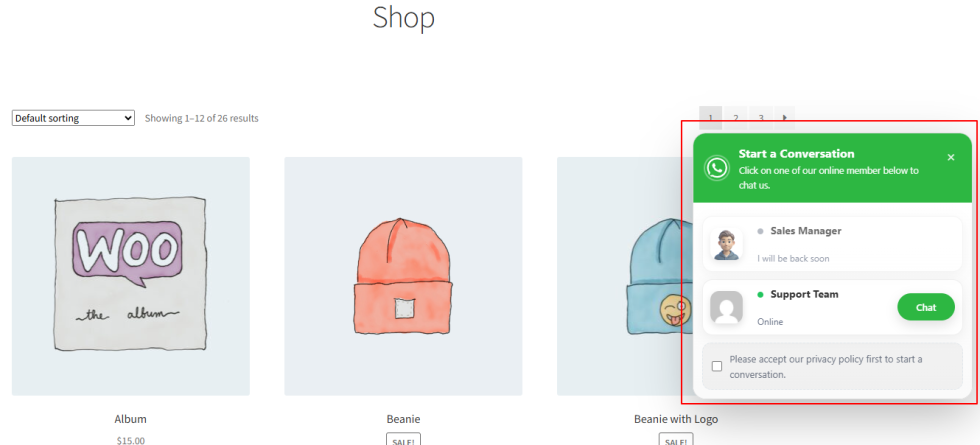The width and height of the screenshot is (980, 445).
Task: Open page 2 of shop results
Action: click(736, 118)
